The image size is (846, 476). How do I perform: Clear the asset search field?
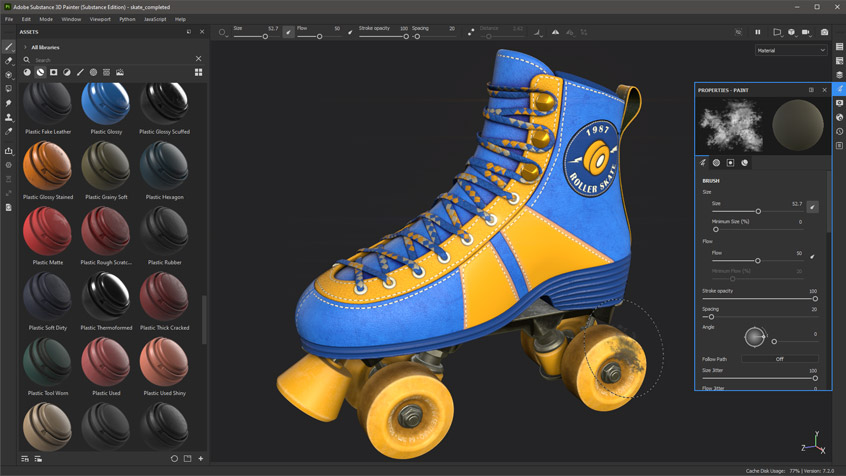click(x=198, y=60)
